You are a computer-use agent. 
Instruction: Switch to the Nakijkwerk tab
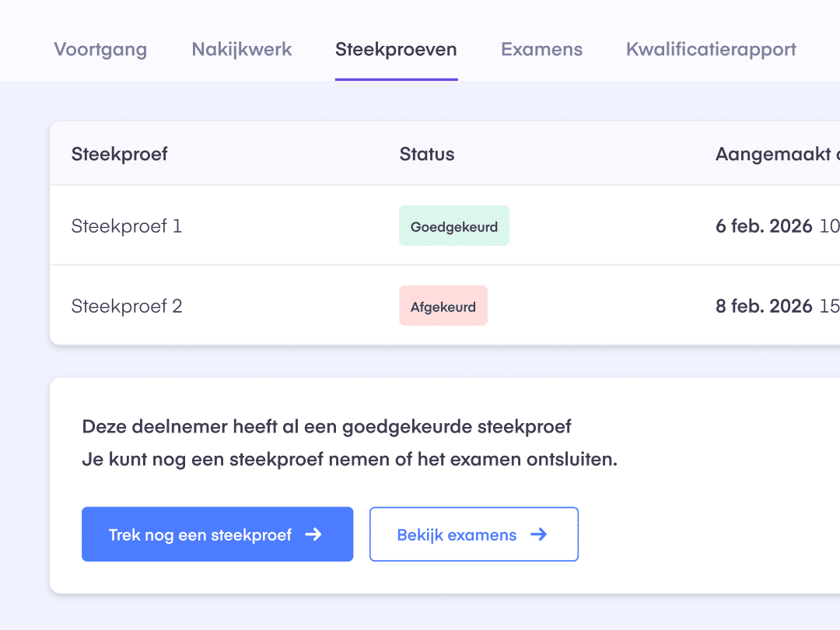[241, 50]
